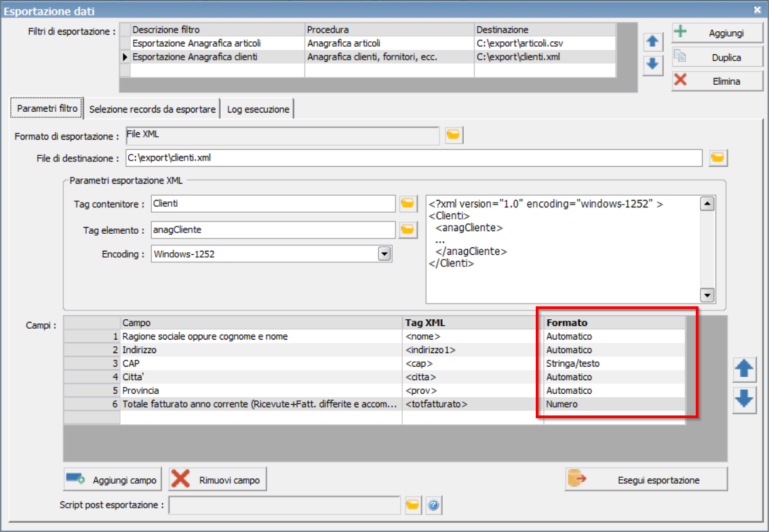
Task: Open help icon next to Script post esportazione
Action: (x=433, y=505)
